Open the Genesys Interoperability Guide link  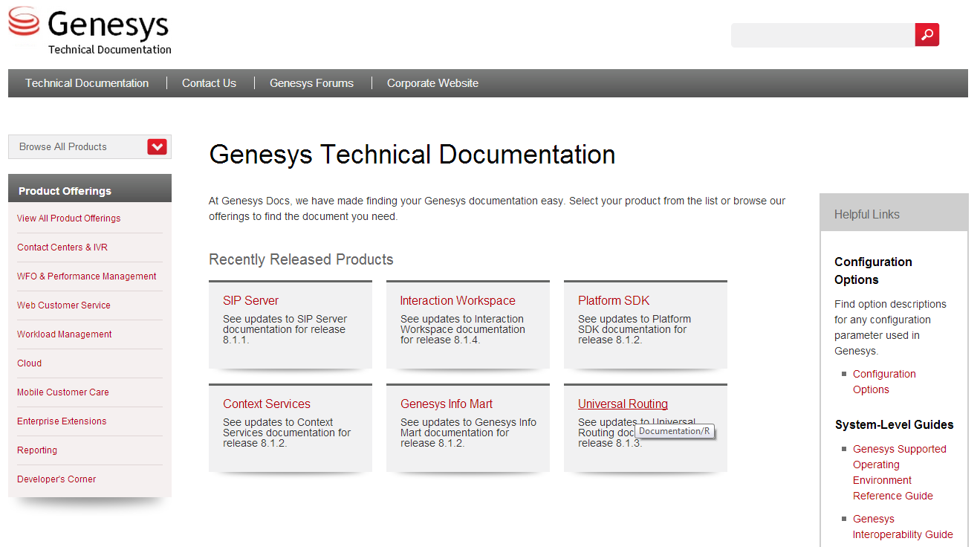(x=902, y=527)
